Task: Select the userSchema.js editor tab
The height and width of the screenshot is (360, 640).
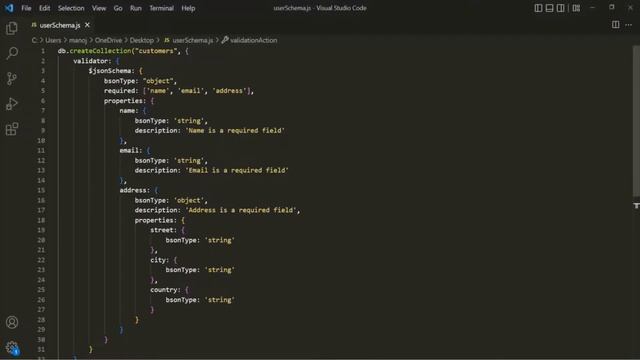Action: tap(60, 25)
